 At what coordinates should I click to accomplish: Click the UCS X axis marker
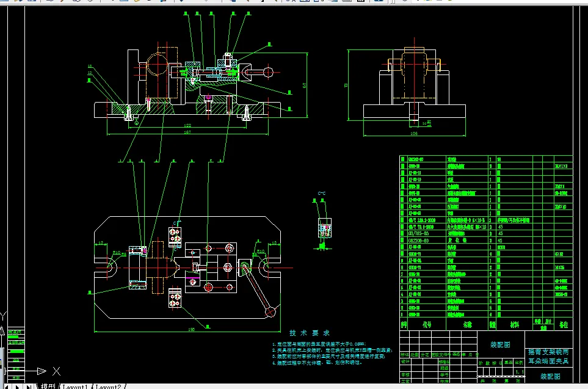pyautogui.click(x=56, y=371)
